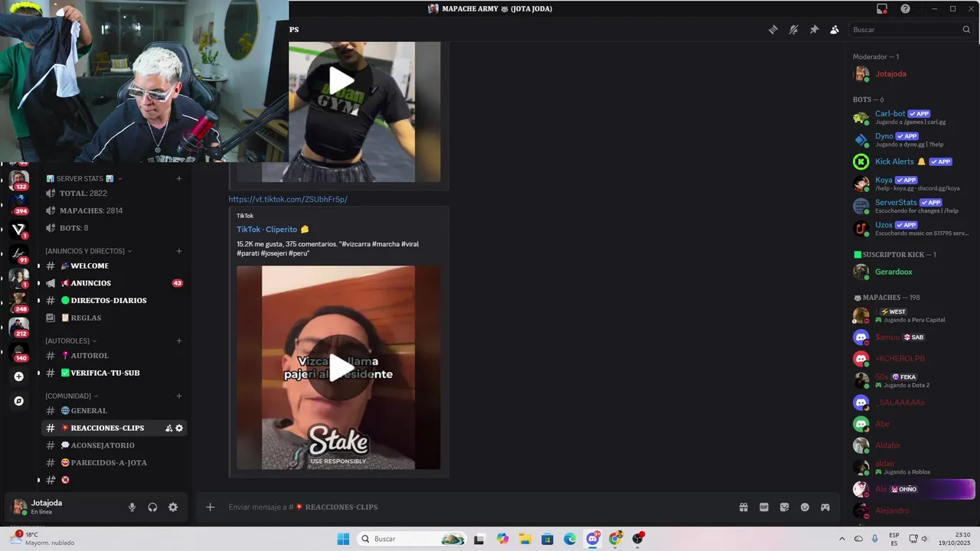
Task: Open the apps game controller icon
Action: (x=825, y=507)
